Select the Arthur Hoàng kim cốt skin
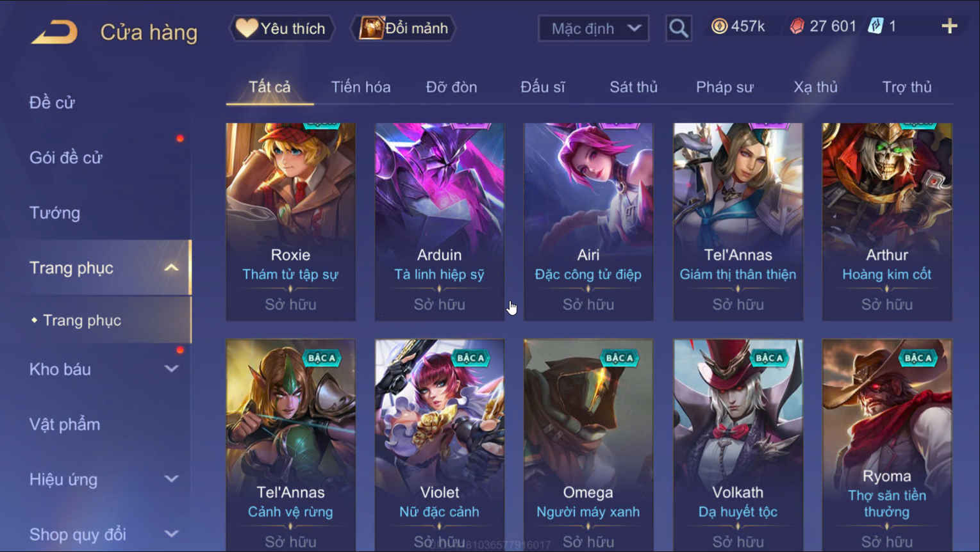The height and width of the screenshot is (552, 980). point(887,222)
